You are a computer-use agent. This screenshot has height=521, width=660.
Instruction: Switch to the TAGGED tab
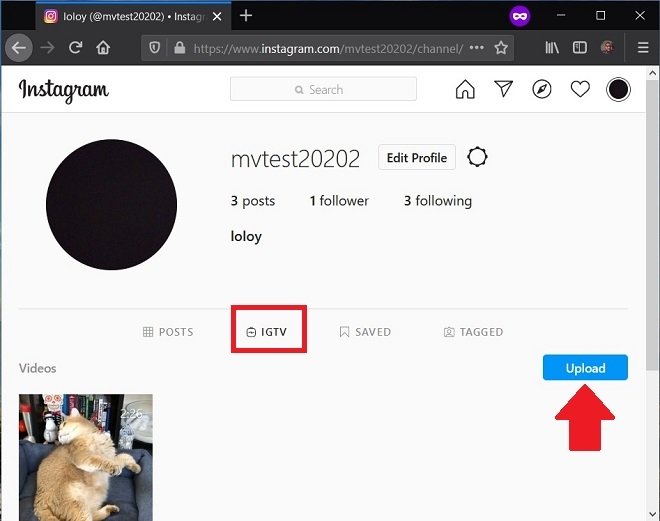point(474,332)
